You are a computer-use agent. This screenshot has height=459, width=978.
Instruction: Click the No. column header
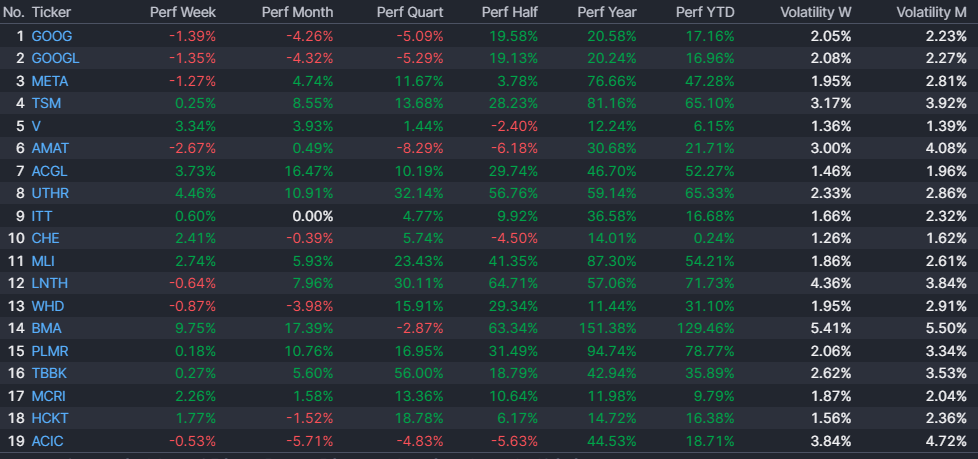coord(14,12)
